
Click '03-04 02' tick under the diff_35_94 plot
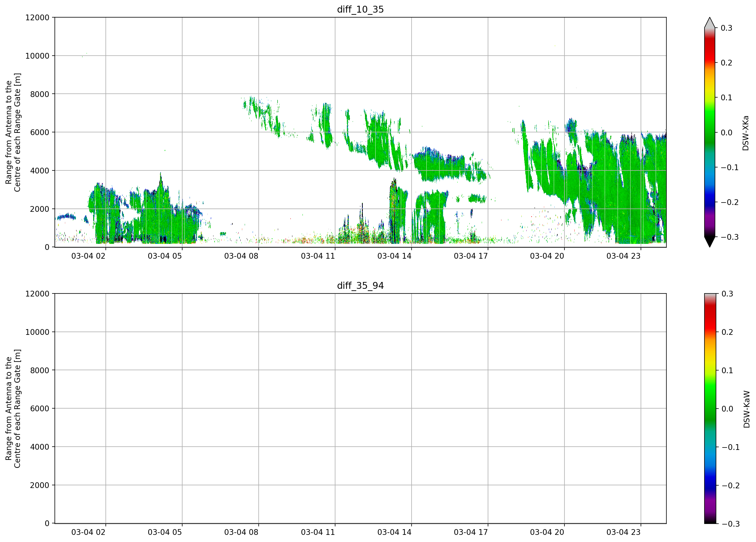tap(88, 532)
